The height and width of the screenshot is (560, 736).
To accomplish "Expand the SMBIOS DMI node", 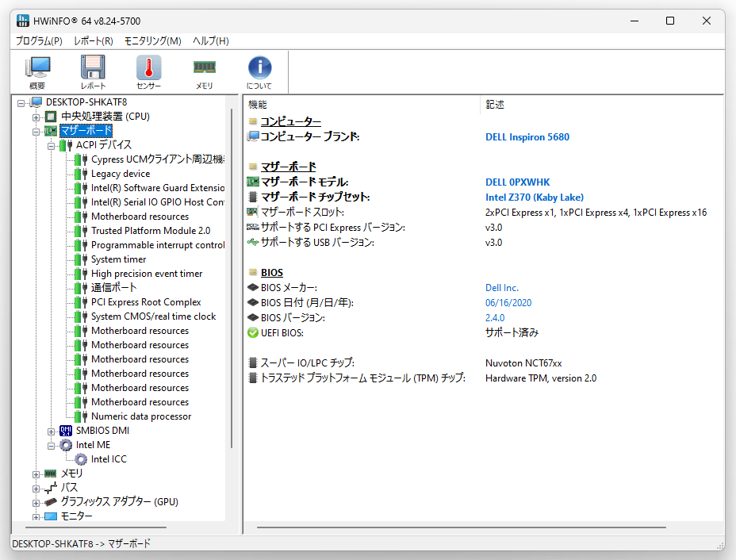I will point(52,432).
